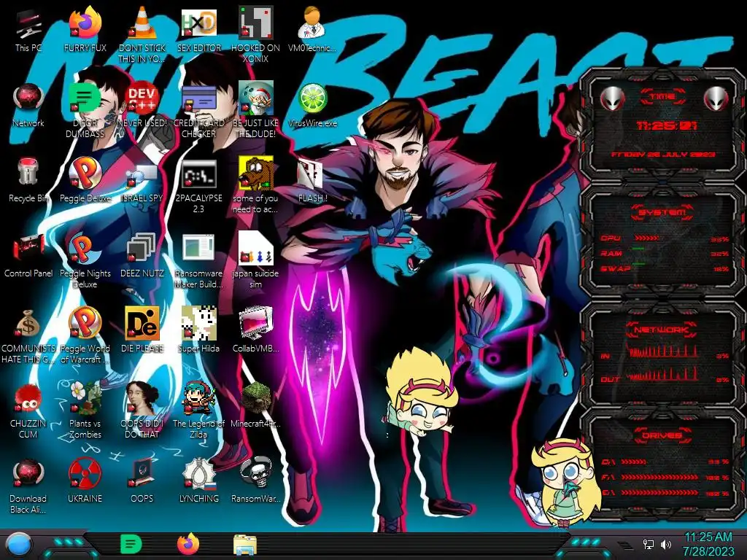Launch the Minecraft4Fr... grass block icon
The image size is (747, 560).
(x=255, y=405)
